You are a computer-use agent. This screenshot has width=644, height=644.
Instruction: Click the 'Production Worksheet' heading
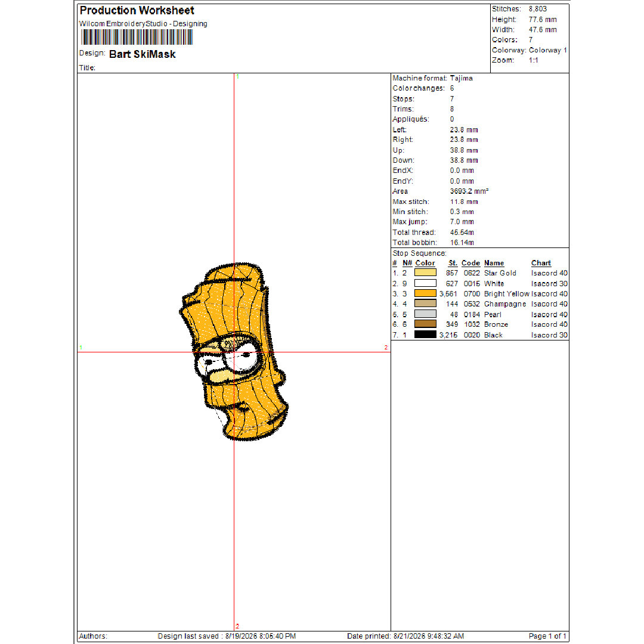(x=137, y=10)
